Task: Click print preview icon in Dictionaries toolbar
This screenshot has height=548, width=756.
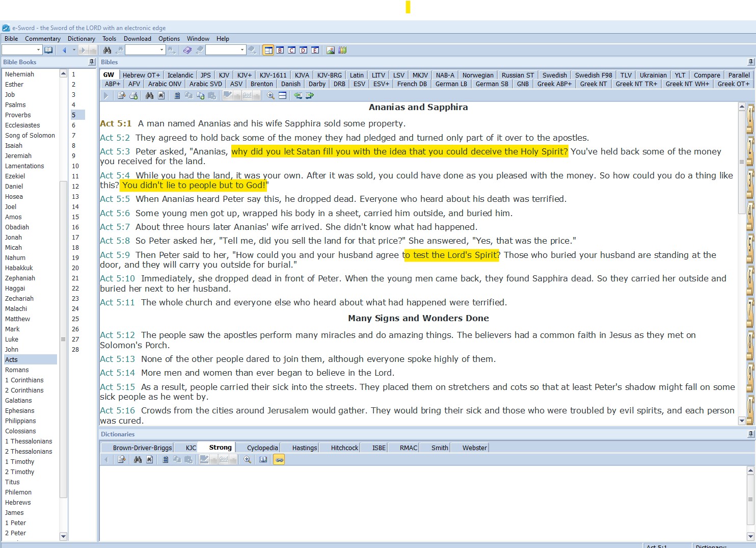Action: point(121,459)
